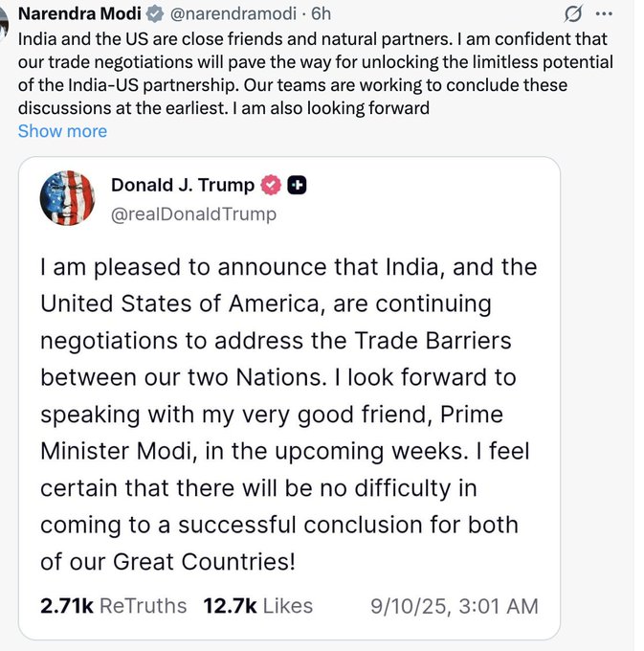Open the three-dot more options menu

tap(604, 15)
